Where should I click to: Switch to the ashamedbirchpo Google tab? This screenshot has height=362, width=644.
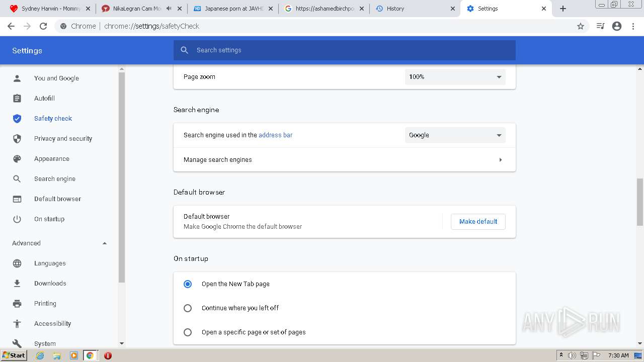click(x=325, y=9)
